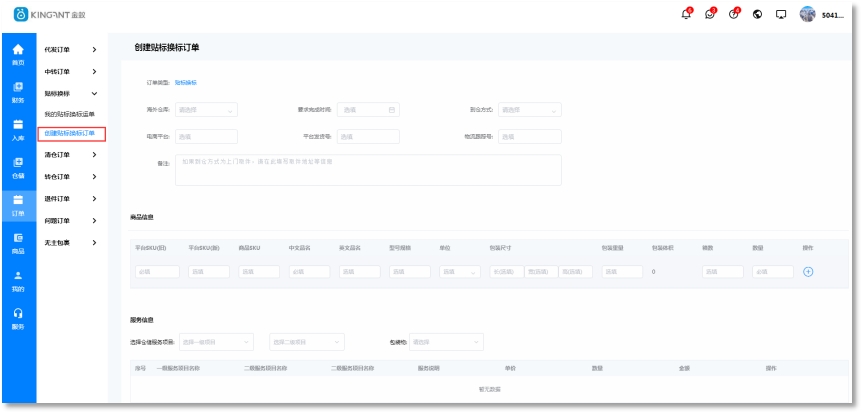Image resolution: width=862 pixels, height=412 pixels.
Task: Click the globe language icon
Action: (x=757, y=14)
